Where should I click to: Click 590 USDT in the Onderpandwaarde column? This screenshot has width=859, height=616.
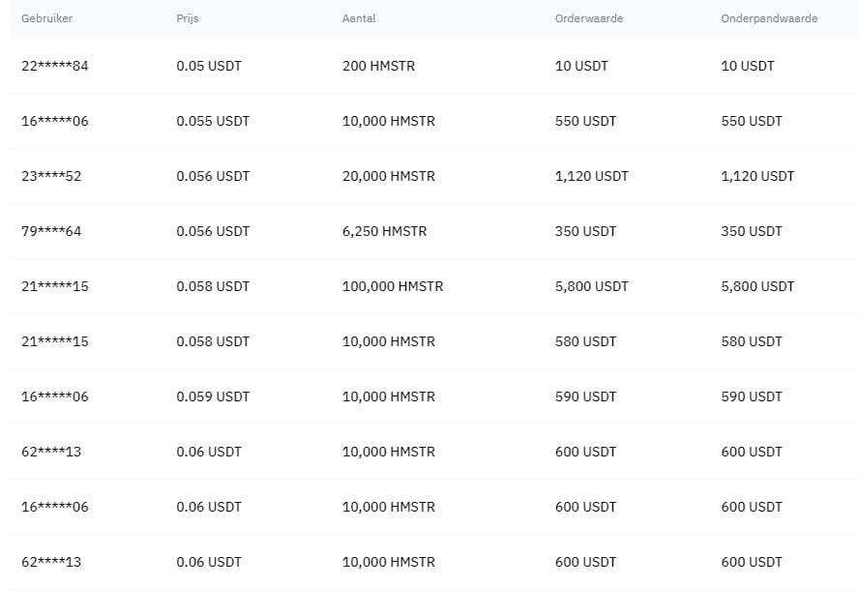(752, 396)
